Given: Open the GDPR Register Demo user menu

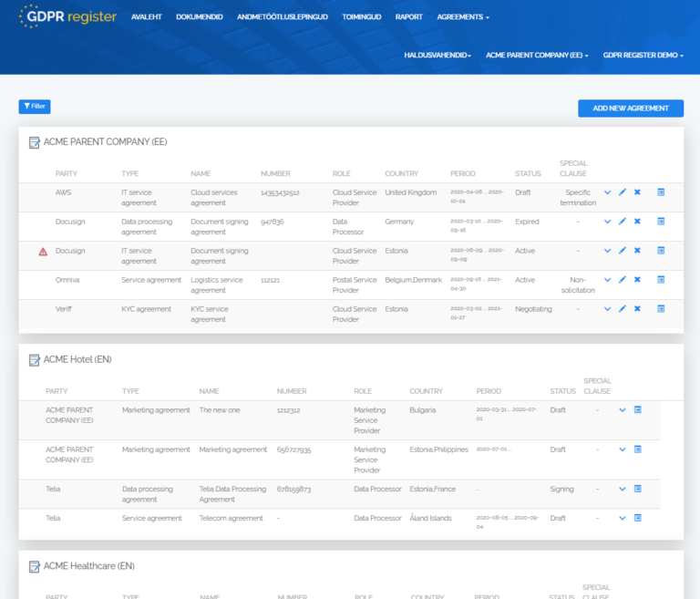Looking at the screenshot, I should [643, 56].
